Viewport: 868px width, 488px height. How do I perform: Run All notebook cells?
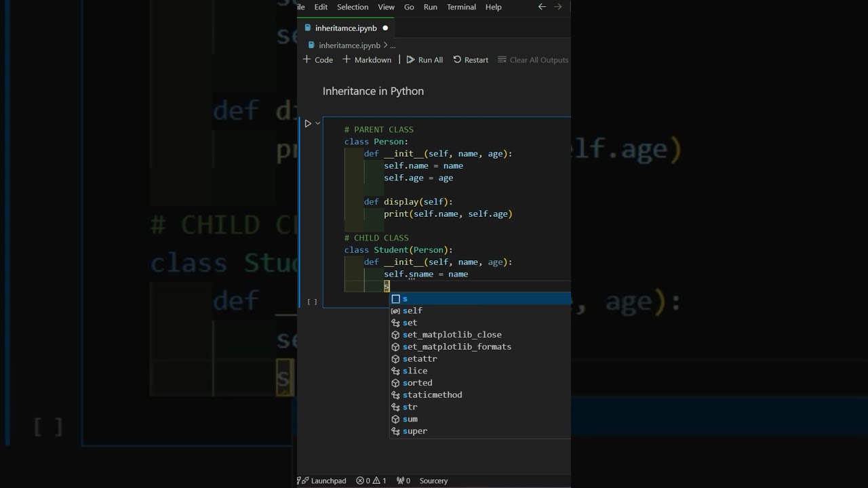[425, 60]
